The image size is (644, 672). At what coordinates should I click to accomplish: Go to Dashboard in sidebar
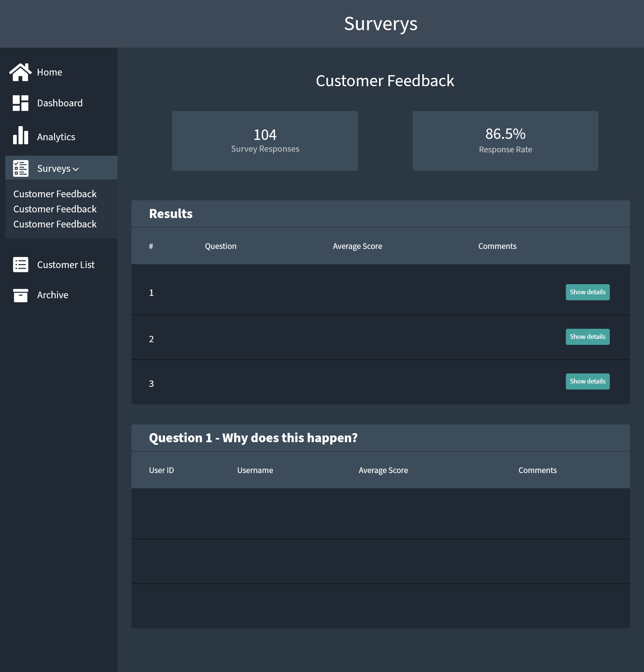click(x=60, y=103)
